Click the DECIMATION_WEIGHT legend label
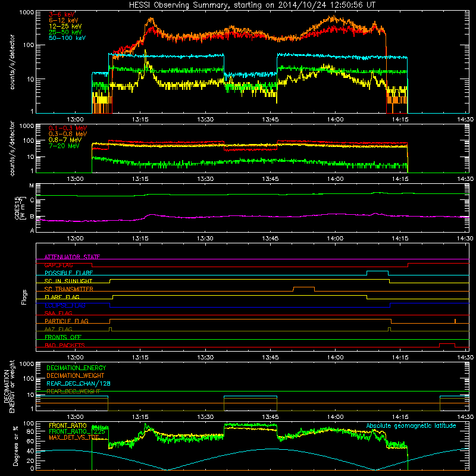This screenshot has height=476, width=476. (x=76, y=375)
